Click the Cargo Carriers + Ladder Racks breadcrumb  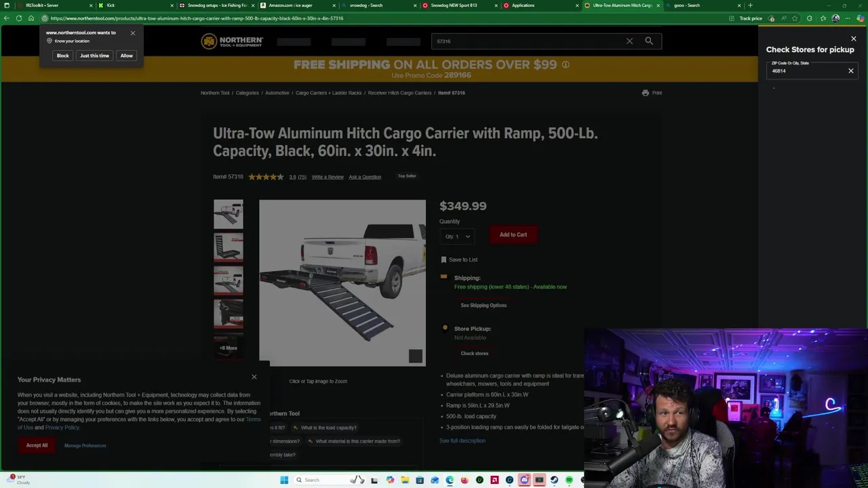328,93
